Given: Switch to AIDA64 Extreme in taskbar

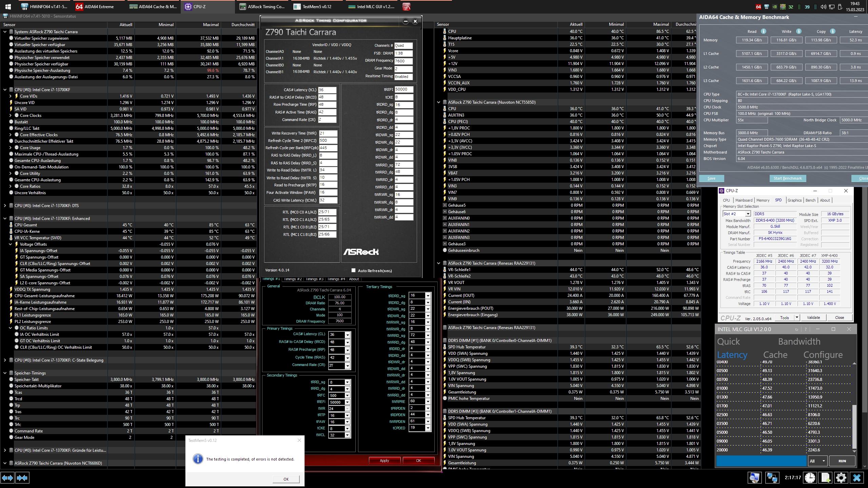Looking at the screenshot, I should (99, 6).
